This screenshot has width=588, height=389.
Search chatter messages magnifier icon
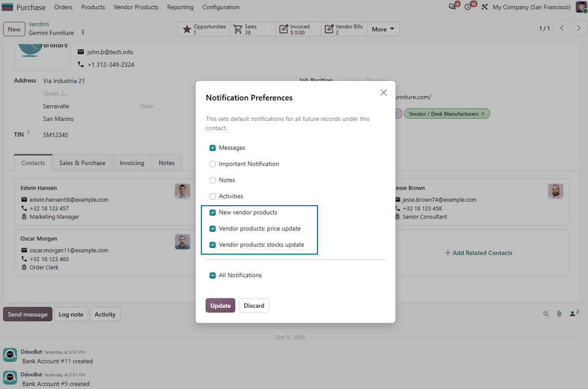(546, 314)
